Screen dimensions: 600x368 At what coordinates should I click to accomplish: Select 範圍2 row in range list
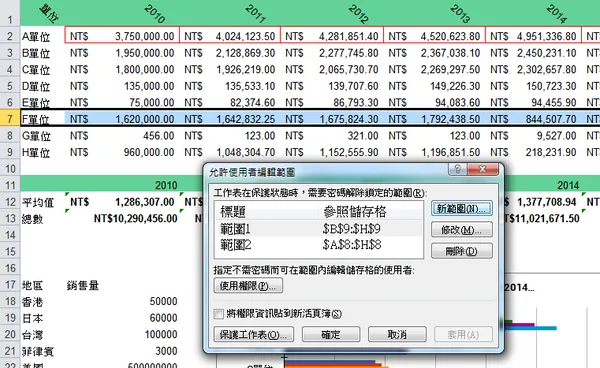[x=318, y=244]
